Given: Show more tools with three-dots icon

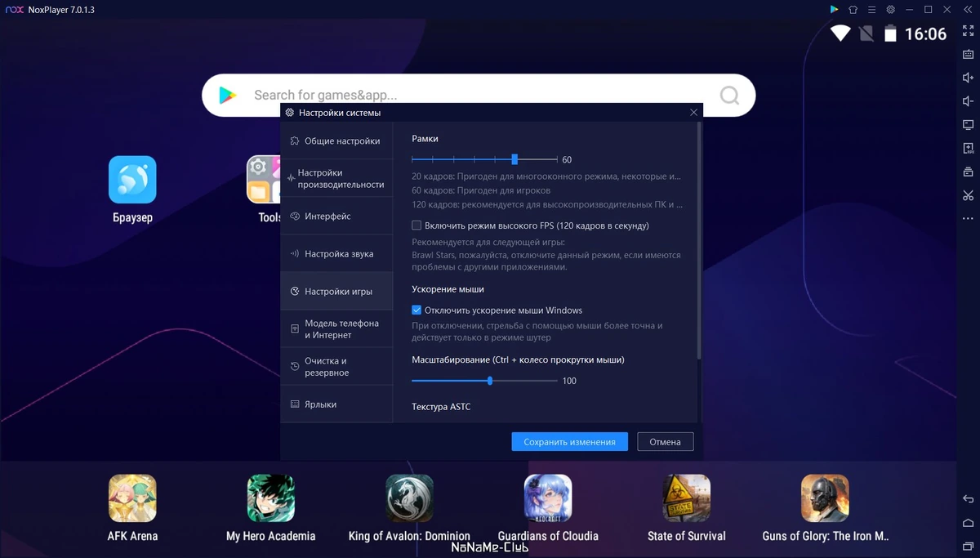Looking at the screenshot, I should [x=968, y=219].
